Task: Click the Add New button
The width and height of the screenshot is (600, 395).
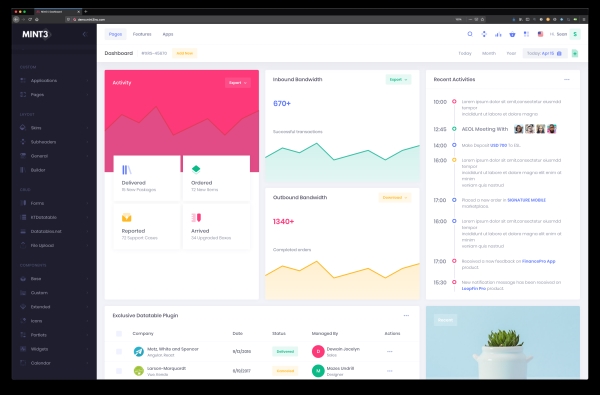Action: (x=184, y=53)
